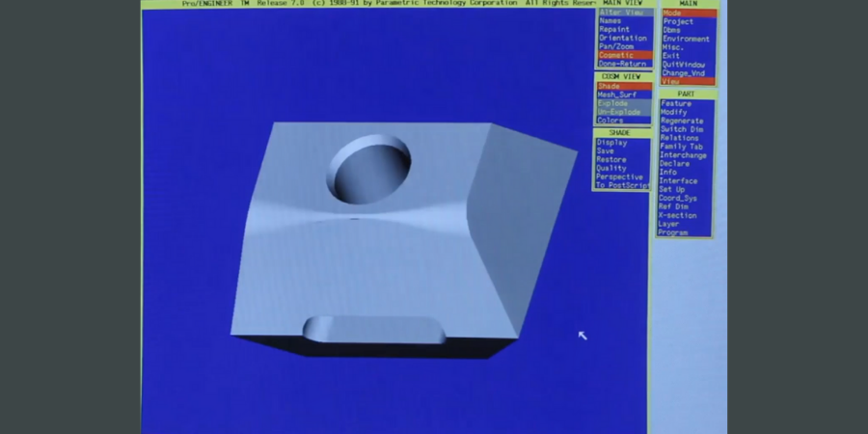Select Done-Return in Main View menu

(x=622, y=64)
